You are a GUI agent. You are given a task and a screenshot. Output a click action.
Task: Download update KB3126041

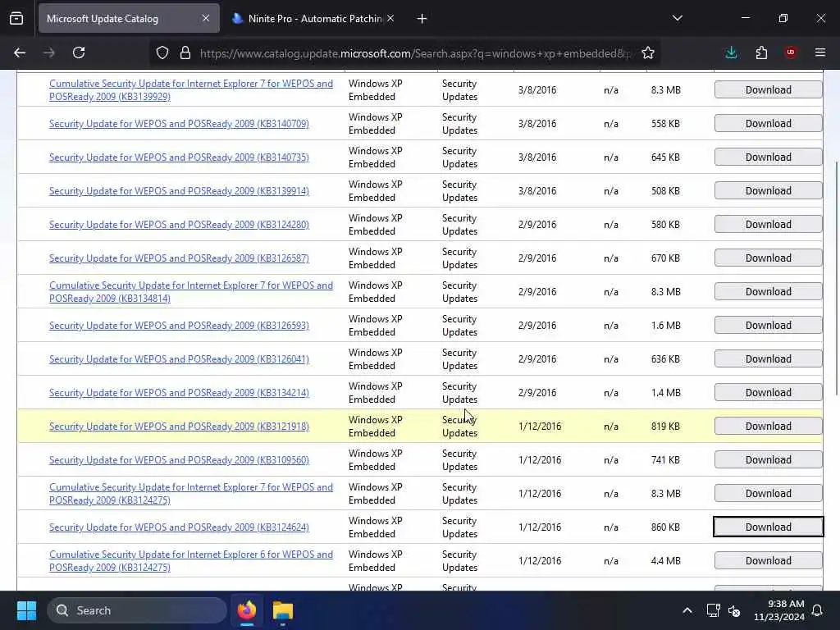(x=768, y=359)
